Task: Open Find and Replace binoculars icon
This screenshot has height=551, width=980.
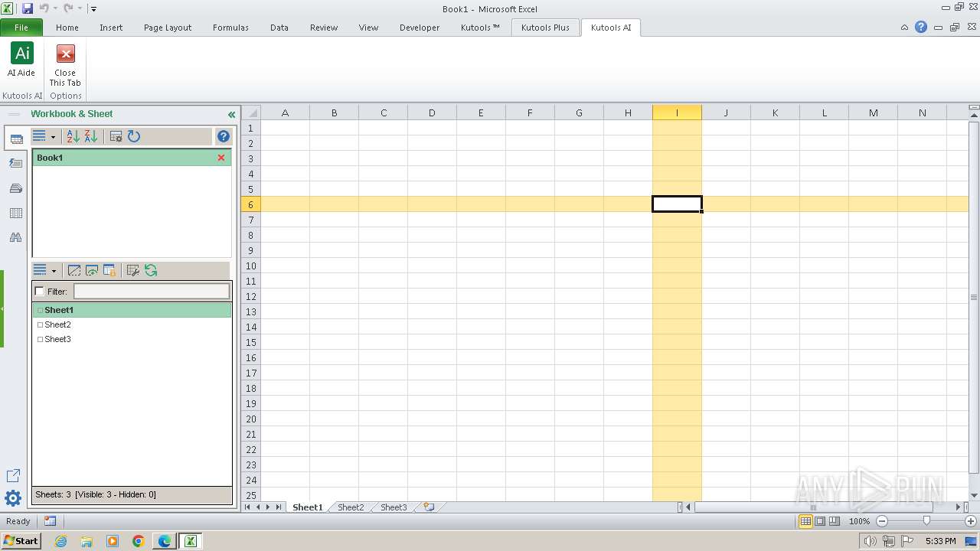Action: [x=15, y=238]
